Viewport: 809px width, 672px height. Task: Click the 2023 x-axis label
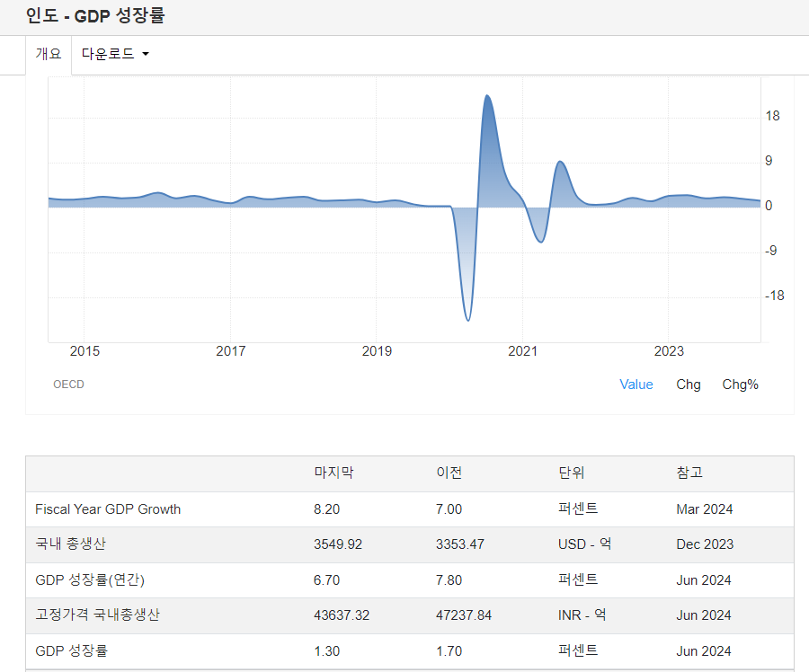point(669,351)
